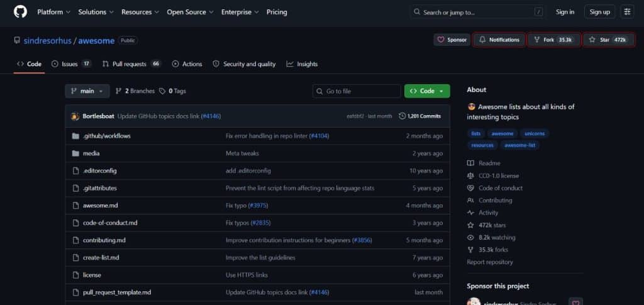
Task: Open the Insights tab
Action: click(302, 64)
